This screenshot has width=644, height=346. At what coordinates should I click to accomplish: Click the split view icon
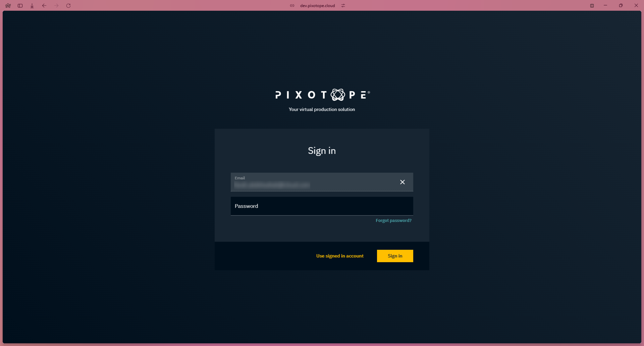tap(592, 6)
